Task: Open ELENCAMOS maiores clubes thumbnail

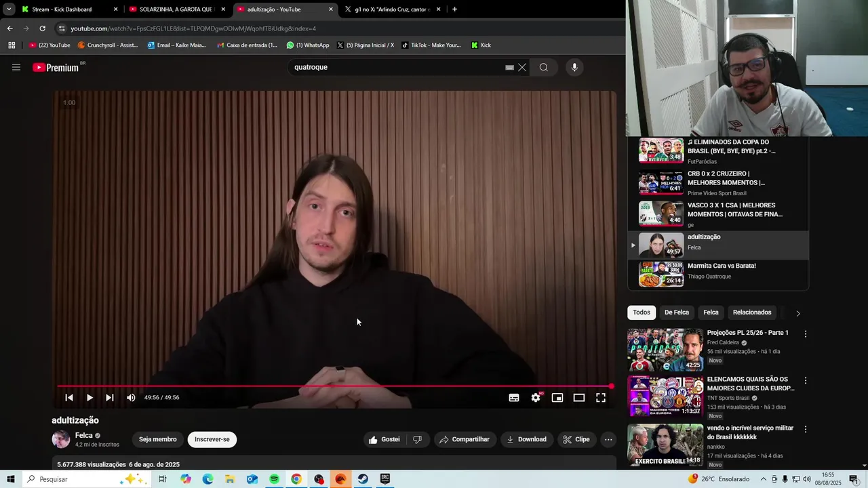Action: tap(665, 396)
